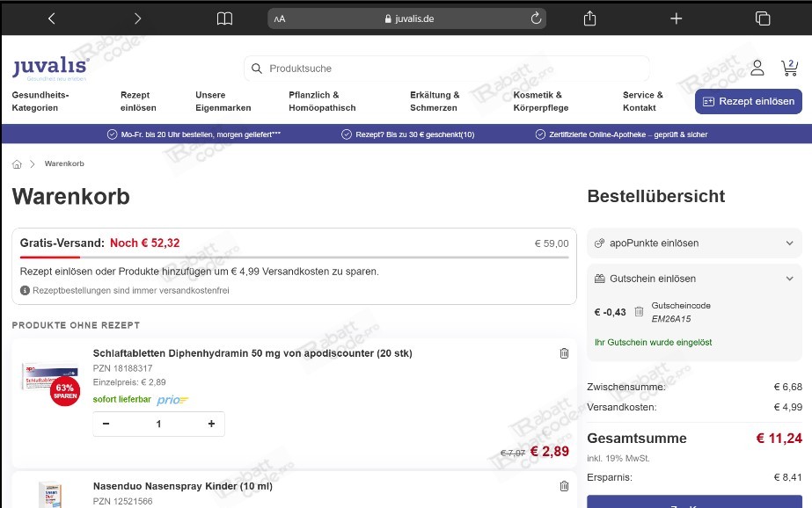The height and width of the screenshot is (508, 812).
Task: Click the Gratis-Versand progress bar
Action: tap(294, 258)
